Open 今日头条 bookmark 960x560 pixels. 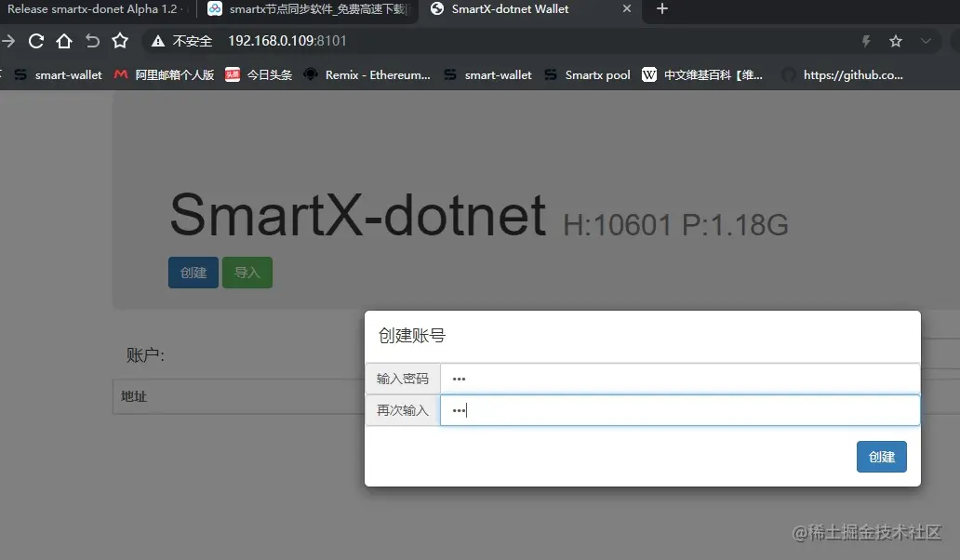click(259, 74)
